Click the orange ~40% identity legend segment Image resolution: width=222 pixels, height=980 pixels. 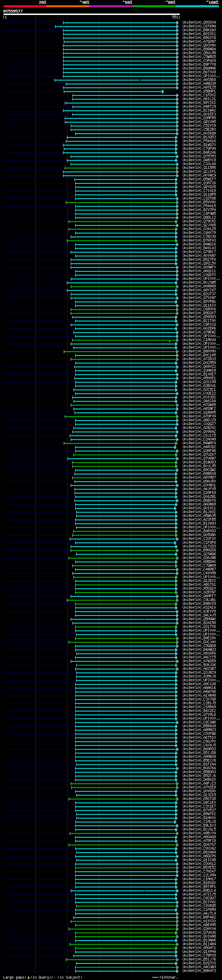click(68, 6)
